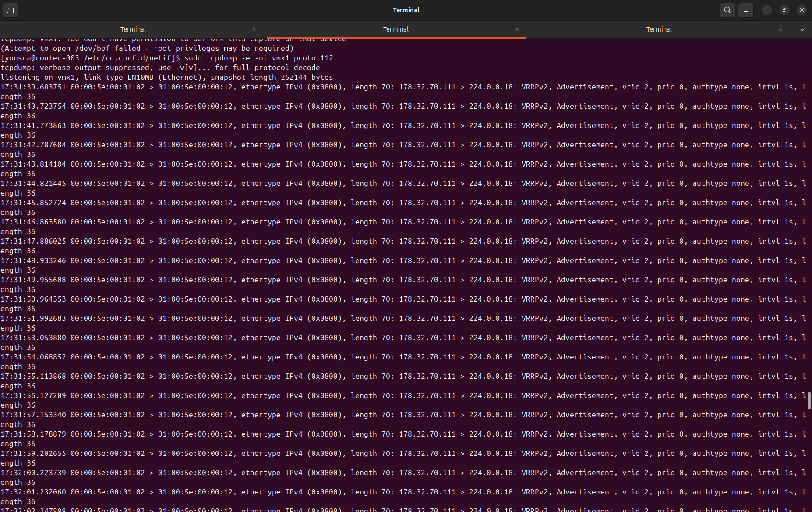Click the 17:31:50.964353 timestamp
Screen dimensions: 812x512
(x=33, y=299)
